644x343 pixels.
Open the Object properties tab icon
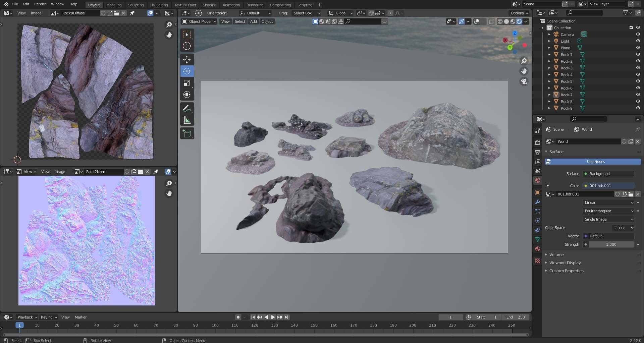click(538, 192)
